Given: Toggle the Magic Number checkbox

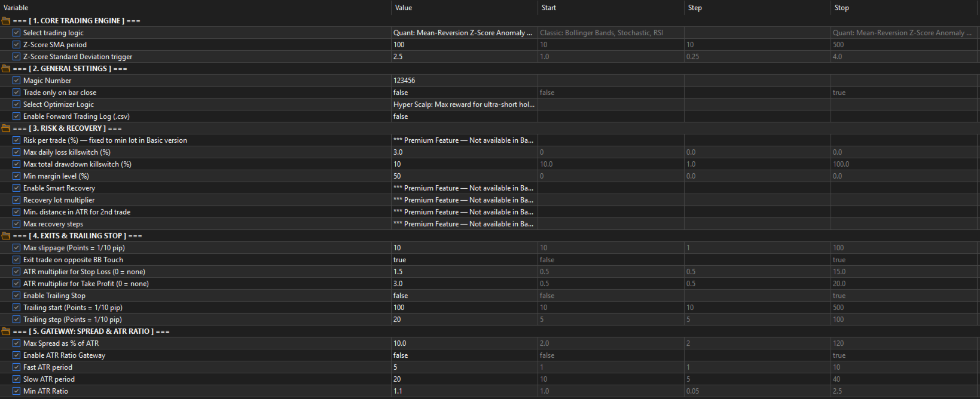Looking at the screenshot, I should pyautogui.click(x=17, y=81).
